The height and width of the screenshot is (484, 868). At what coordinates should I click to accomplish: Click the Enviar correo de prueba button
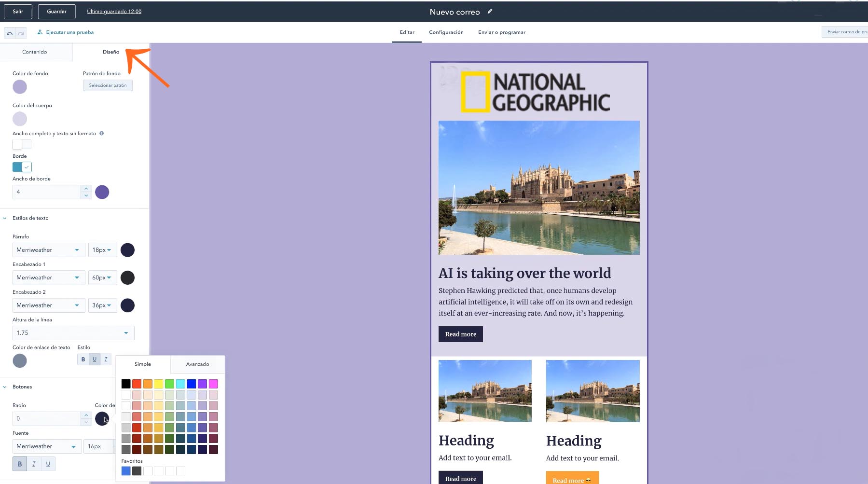click(x=845, y=32)
